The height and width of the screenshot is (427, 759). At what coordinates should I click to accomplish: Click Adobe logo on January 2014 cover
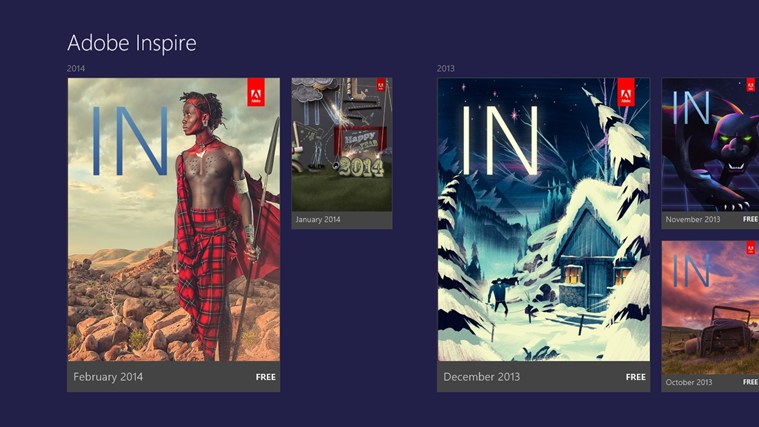click(x=381, y=85)
